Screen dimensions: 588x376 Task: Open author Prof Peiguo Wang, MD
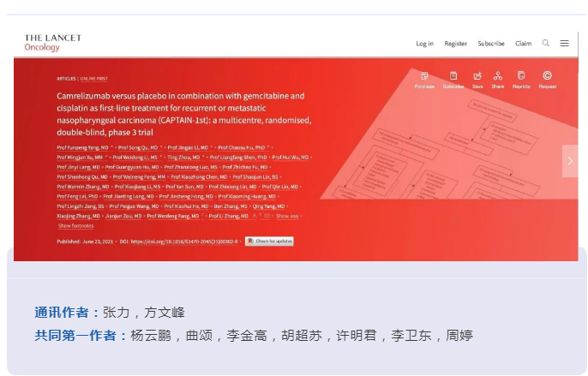click(x=134, y=206)
